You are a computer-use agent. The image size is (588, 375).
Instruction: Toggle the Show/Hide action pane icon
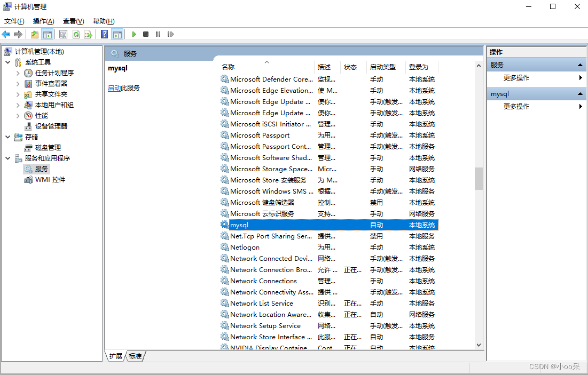click(x=117, y=35)
